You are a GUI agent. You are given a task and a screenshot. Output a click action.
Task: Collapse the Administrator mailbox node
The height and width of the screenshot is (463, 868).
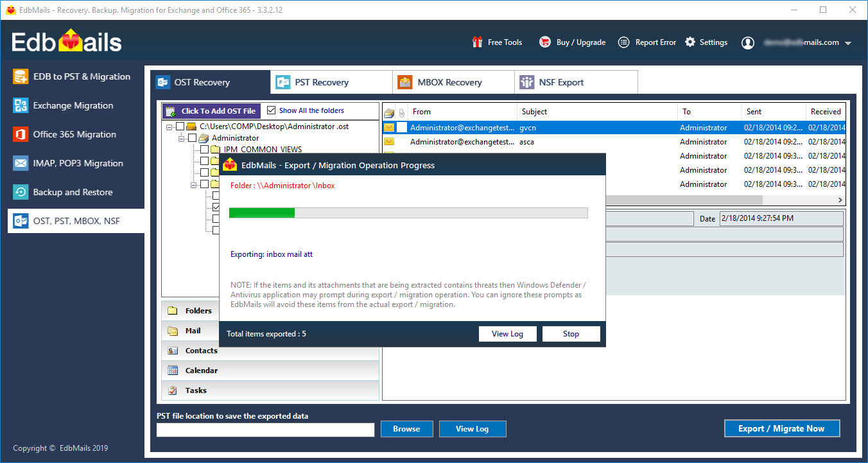tap(182, 139)
